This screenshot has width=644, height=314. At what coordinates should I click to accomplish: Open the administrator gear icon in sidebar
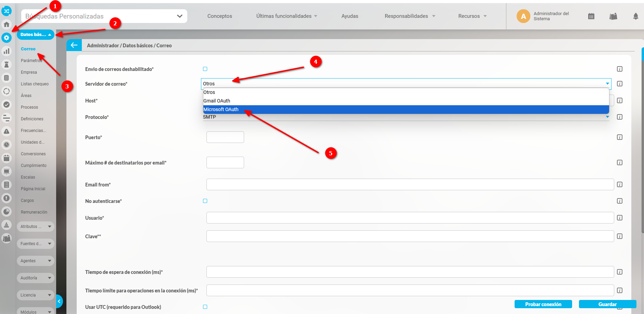[7, 38]
